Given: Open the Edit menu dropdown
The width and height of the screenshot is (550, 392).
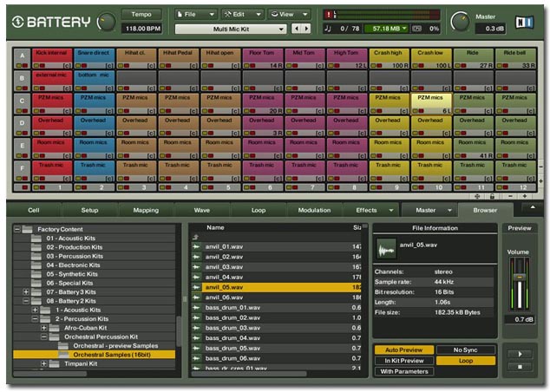Looking at the screenshot, I should (x=243, y=15).
